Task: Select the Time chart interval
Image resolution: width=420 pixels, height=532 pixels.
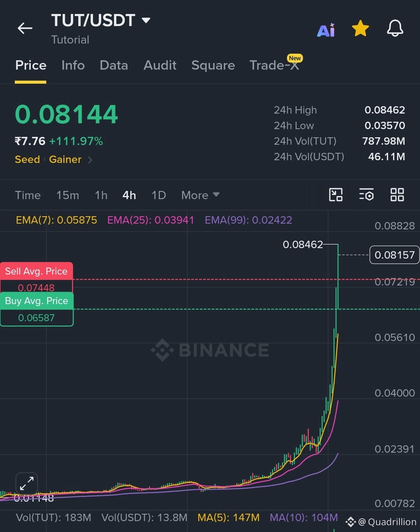Action: coord(28,195)
